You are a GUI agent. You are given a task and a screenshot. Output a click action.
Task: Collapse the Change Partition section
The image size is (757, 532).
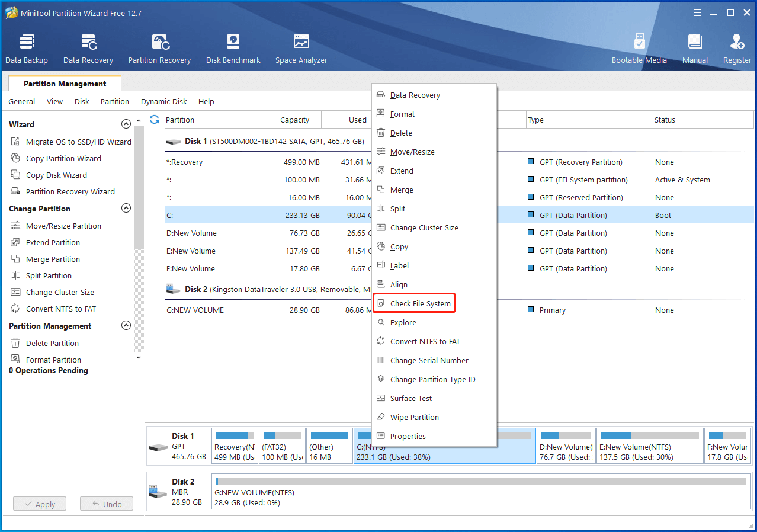126,209
